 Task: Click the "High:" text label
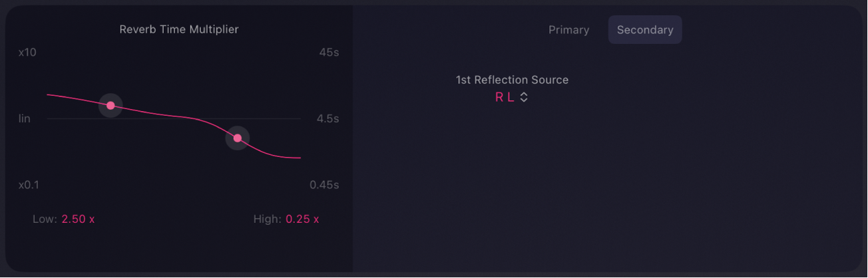tap(267, 219)
